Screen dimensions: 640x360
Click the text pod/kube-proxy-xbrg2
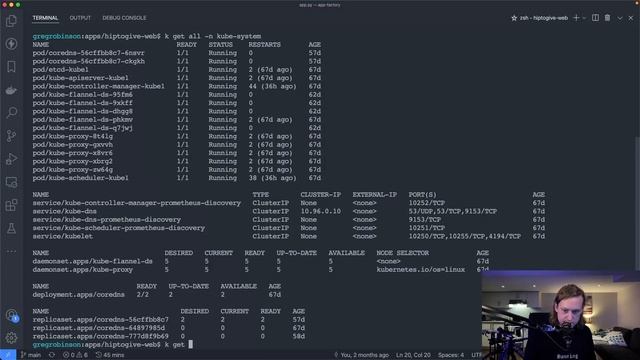coord(73,161)
